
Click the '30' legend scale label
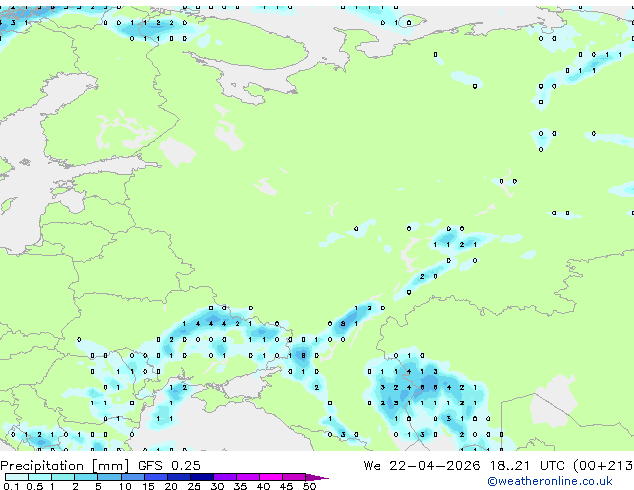click(x=217, y=486)
